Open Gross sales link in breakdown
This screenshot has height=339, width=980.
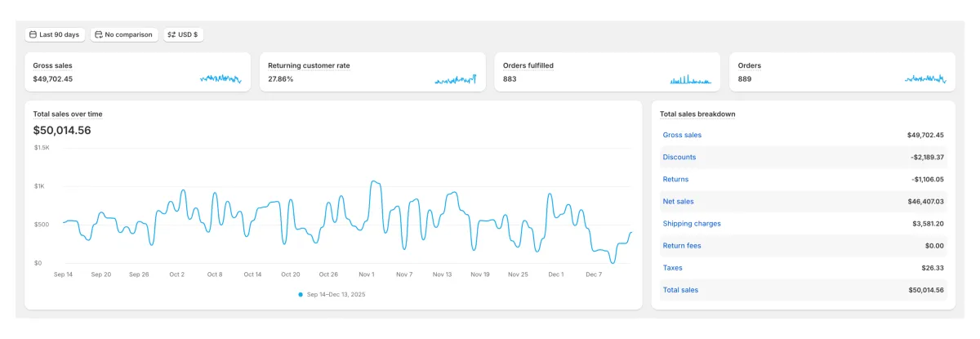(682, 135)
